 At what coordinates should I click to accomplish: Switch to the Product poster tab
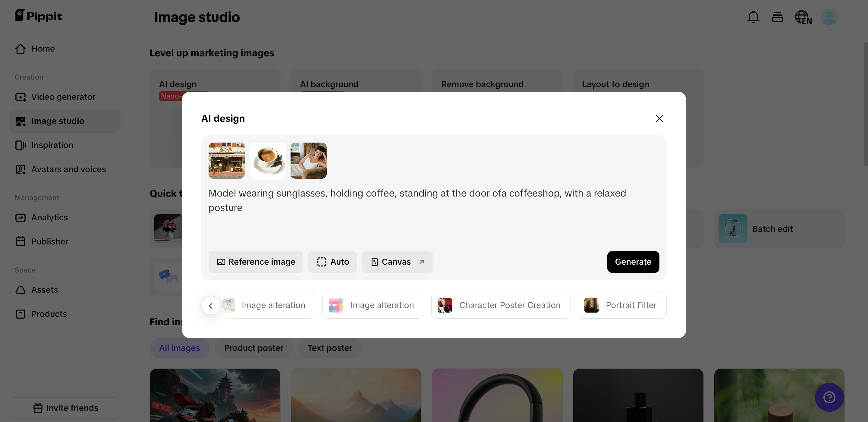(253, 348)
